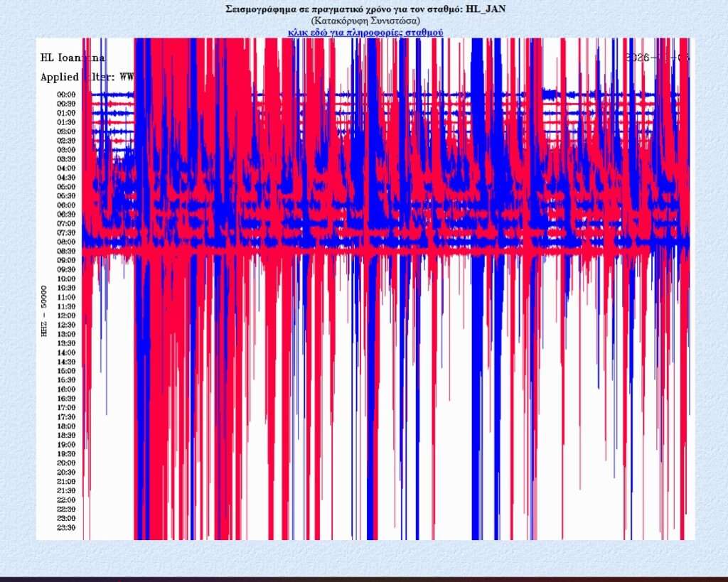Select the 22:00 time row label
Viewport: 728px width, 582px height.
pos(66,500)
